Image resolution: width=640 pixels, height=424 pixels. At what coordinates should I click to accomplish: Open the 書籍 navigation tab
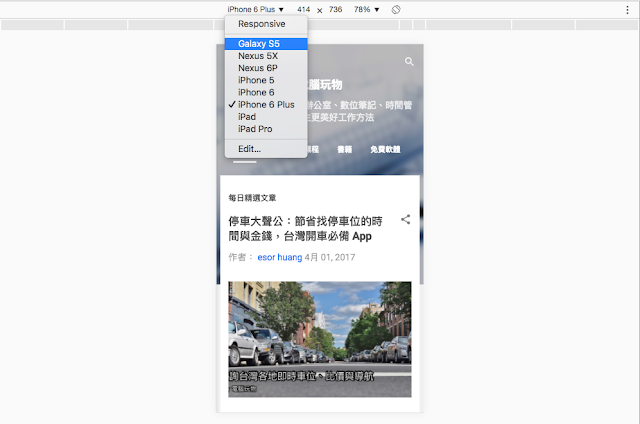(x=344, y=149)
